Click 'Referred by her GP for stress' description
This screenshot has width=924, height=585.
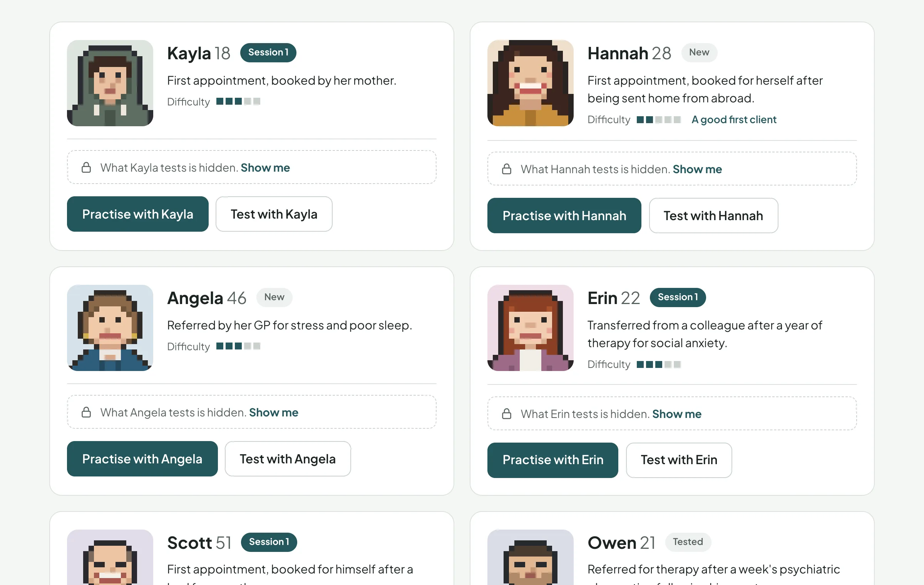point(290,326)
